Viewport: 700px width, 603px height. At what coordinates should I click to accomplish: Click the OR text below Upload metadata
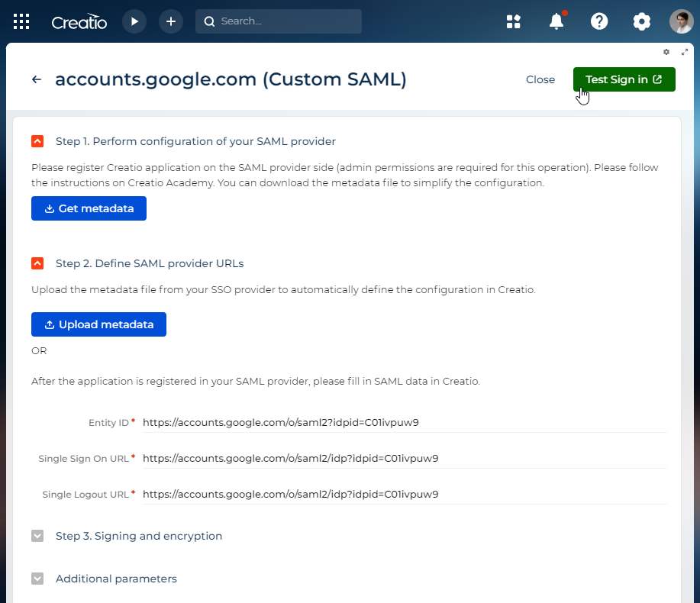(39, 351)
